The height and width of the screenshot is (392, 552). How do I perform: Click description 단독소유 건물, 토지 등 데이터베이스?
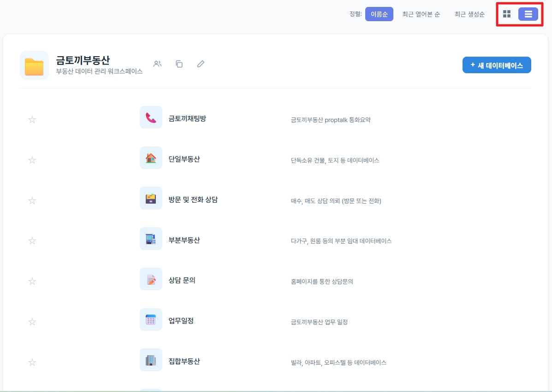point(335,160)
